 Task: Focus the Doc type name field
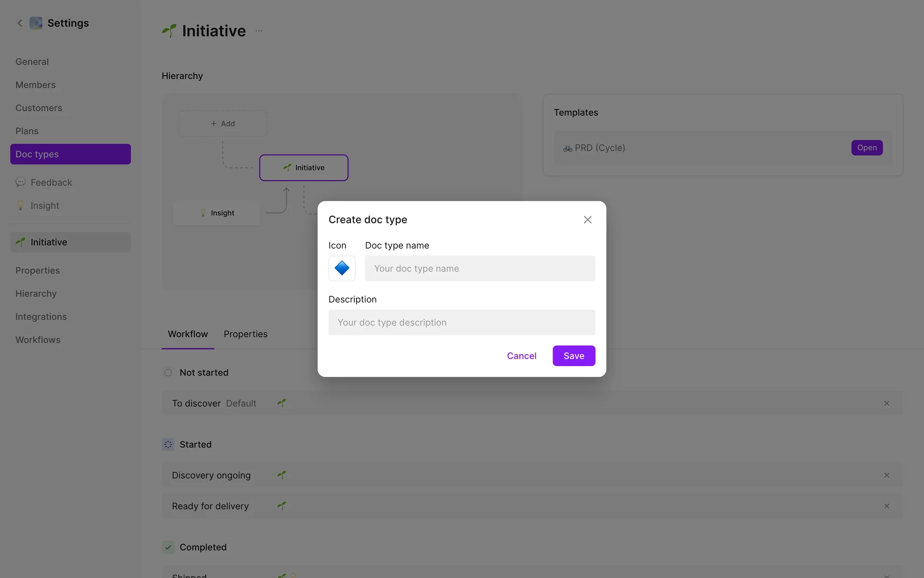(480, 268)
